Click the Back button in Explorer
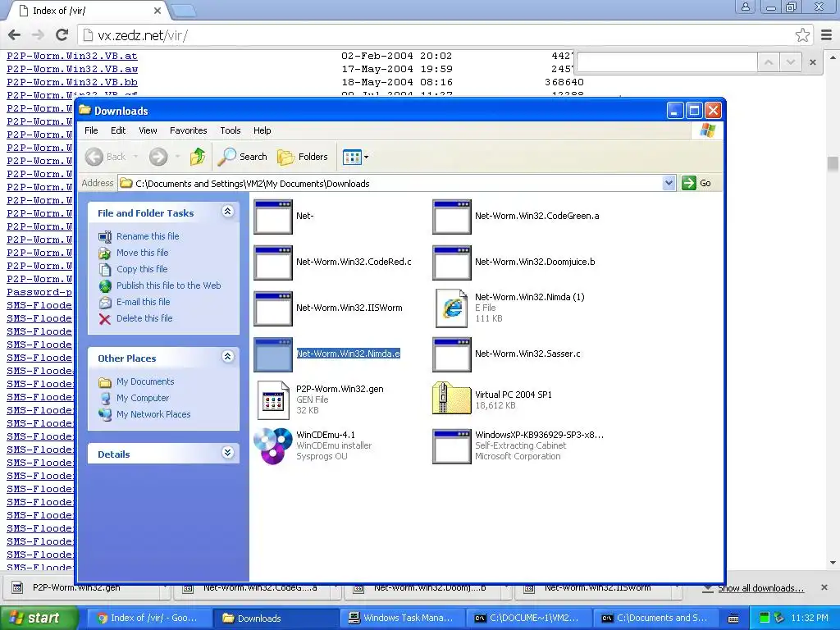The image size is (840, 630). 106,157
